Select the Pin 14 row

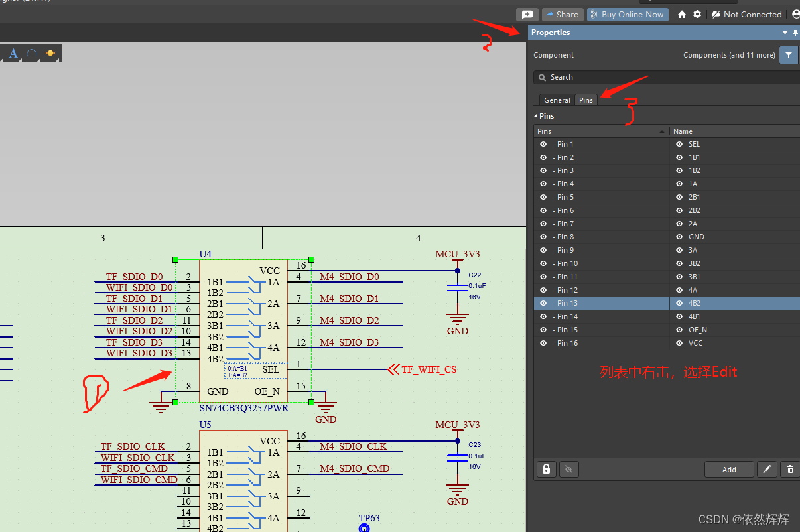click(667, 316)
